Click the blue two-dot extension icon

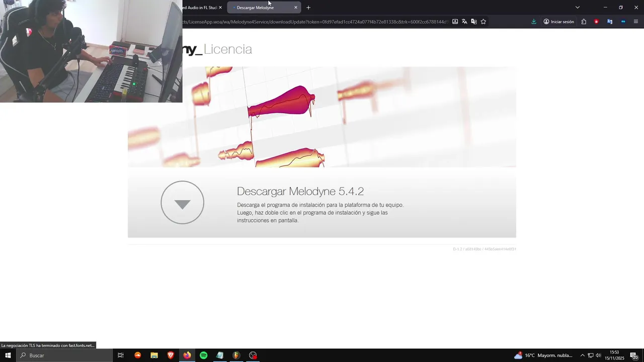(623, 22)
